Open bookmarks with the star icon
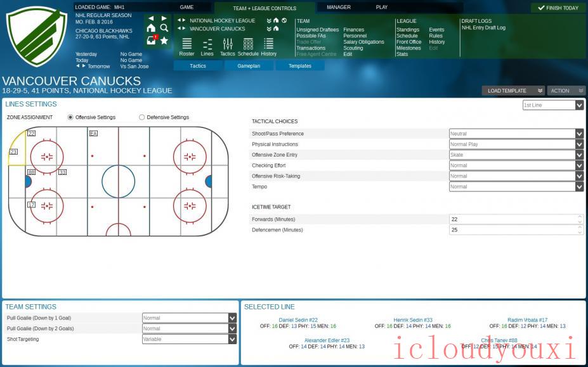 pyautogui.click(x=164, y=41)
